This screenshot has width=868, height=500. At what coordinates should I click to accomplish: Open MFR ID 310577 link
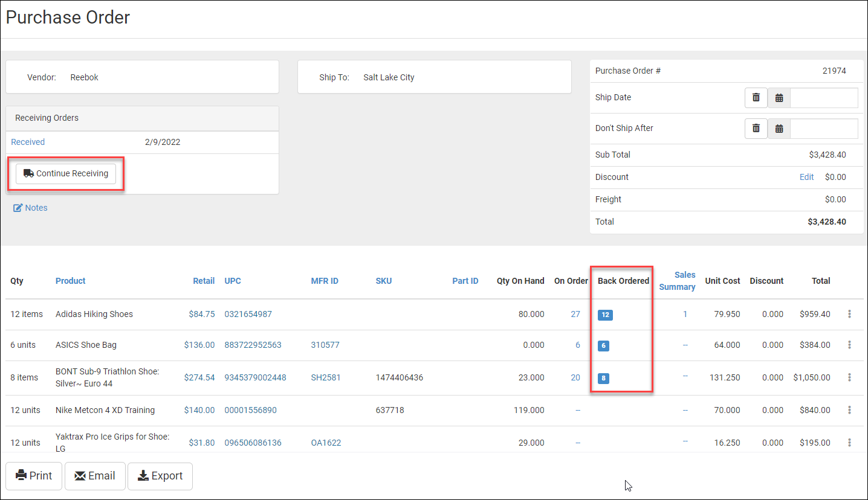(x=325, y=345)
